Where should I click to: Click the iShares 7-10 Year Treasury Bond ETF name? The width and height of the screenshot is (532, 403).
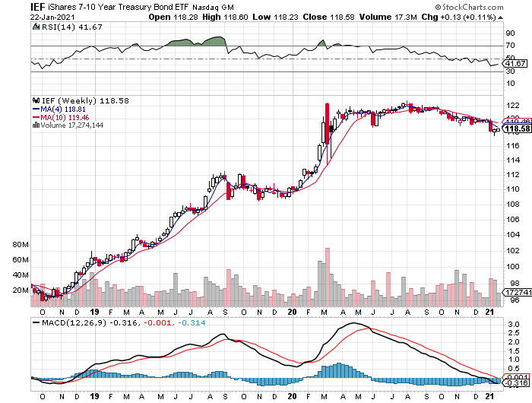pyautogui.click(x=119, y=7)
